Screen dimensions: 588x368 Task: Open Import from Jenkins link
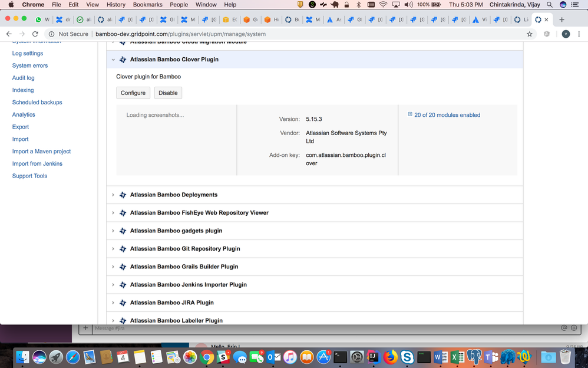37,164
